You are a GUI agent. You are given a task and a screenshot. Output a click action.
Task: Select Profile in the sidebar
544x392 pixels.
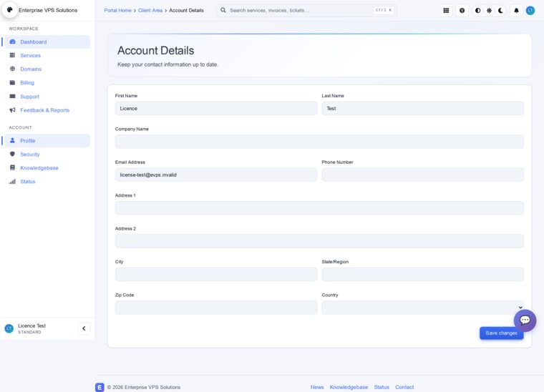point(47,140)
